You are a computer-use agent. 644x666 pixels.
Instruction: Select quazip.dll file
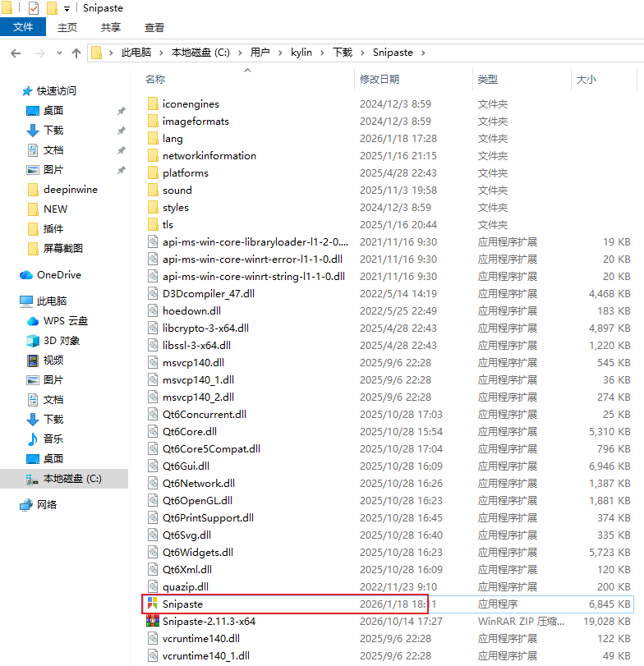tap(185, 586)
